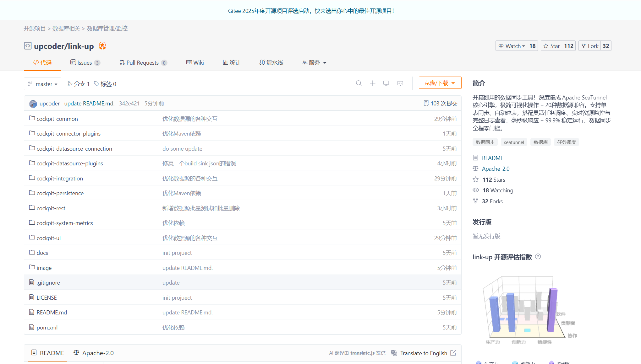Click the plus icon to add file
641x364 pixels.
pyautogui.click(x=372, y=83)
